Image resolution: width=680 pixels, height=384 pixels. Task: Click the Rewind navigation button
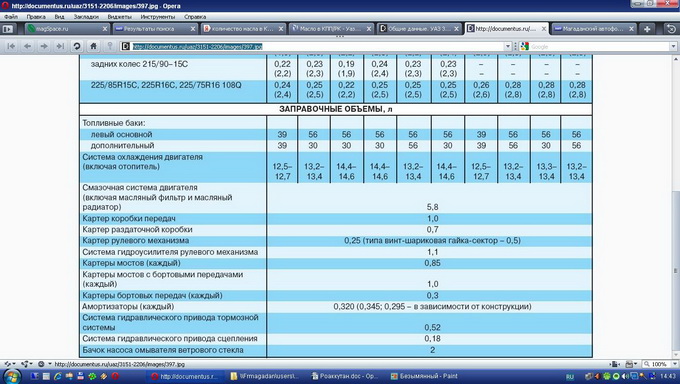(11, 46)
